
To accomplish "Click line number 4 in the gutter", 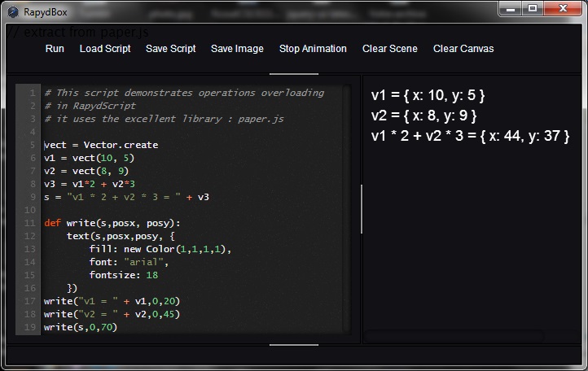I will coord(33,132).
